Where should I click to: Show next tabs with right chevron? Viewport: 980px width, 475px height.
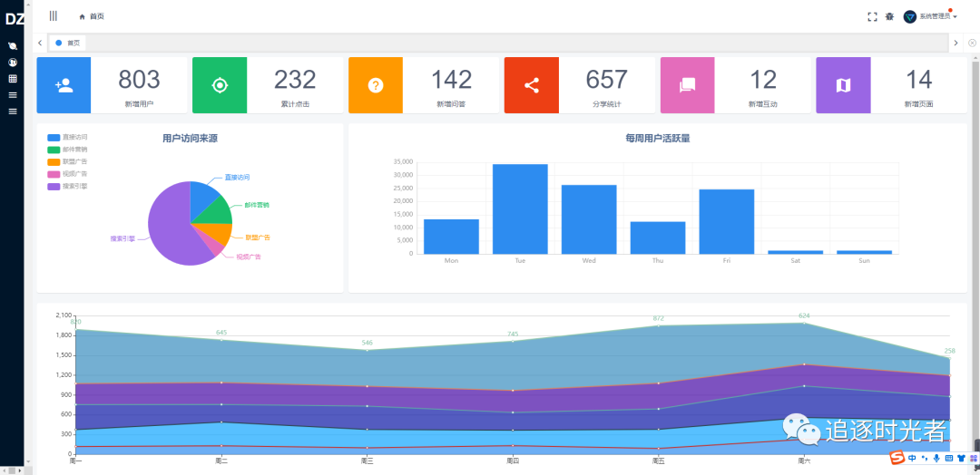coord(955,43)
